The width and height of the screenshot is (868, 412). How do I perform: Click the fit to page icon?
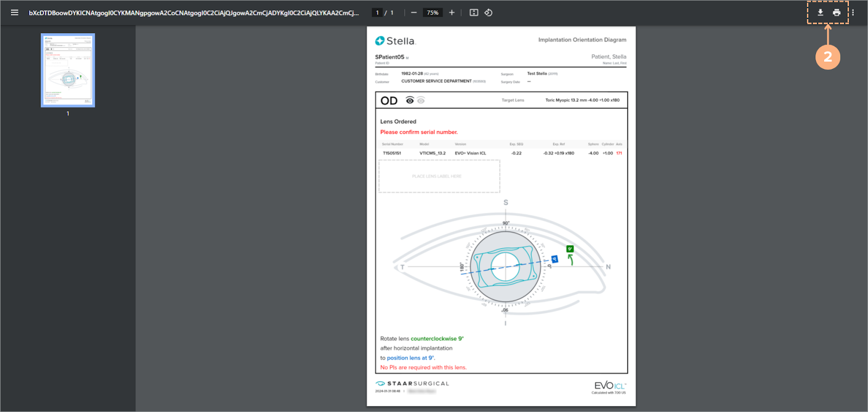point(474,12)
